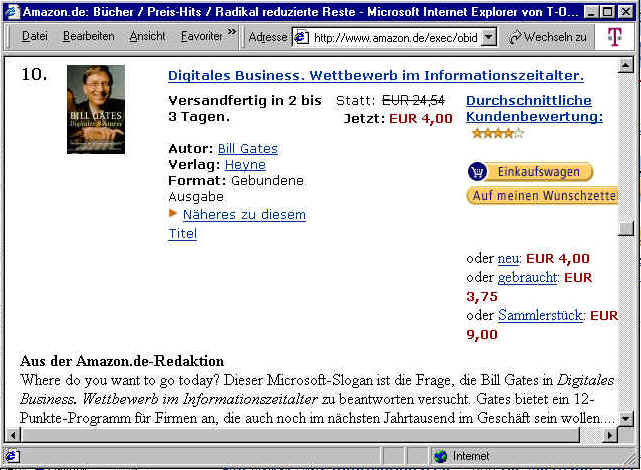Screen dimensions: 641x470
Task: Click the vertical scrollbar up arrow
Action: [626, 65]
